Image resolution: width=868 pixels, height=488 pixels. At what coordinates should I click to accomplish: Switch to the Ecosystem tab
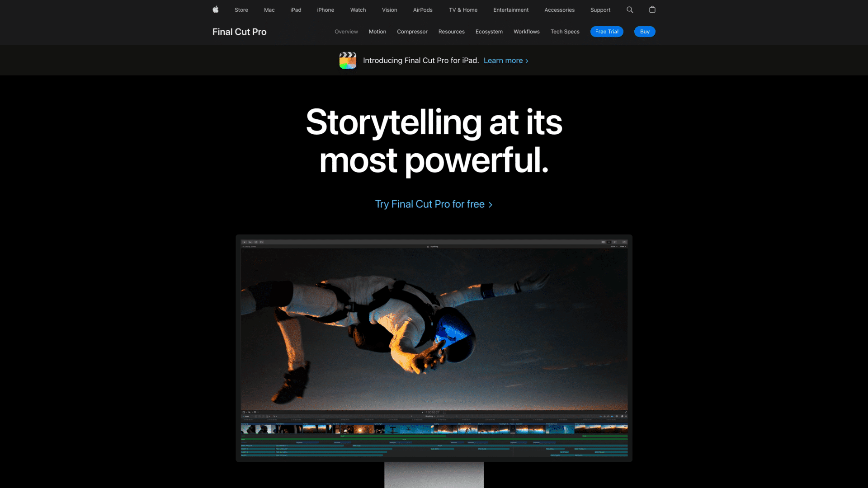(x=489, y=32)
